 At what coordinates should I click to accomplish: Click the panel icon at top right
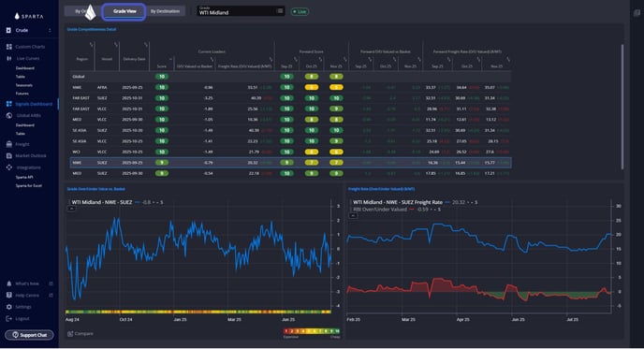(637, 13)
